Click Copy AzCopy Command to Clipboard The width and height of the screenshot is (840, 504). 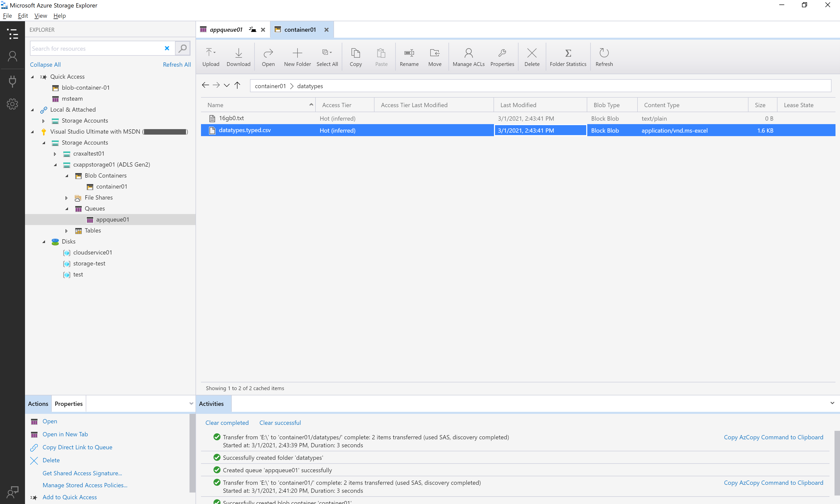(x=773, y=436)
